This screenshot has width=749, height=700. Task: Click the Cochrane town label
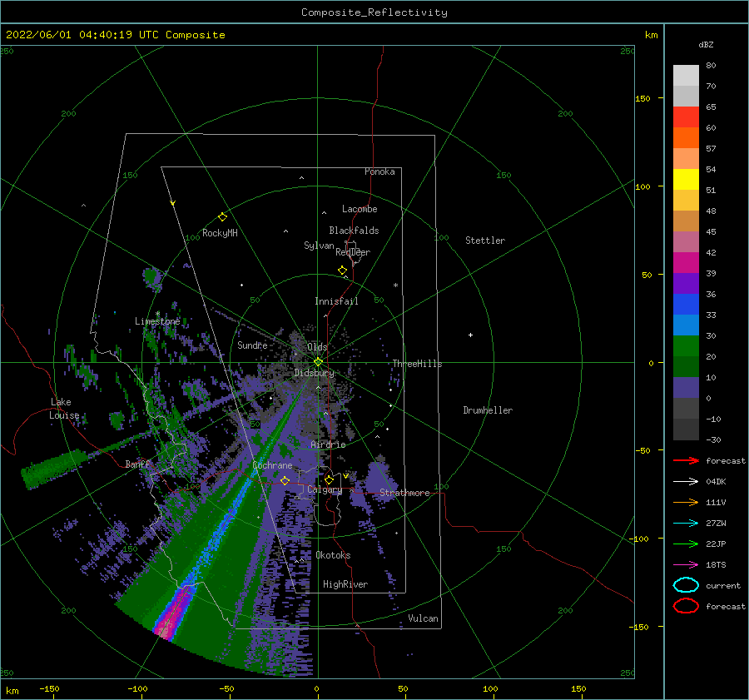[272, 465]
